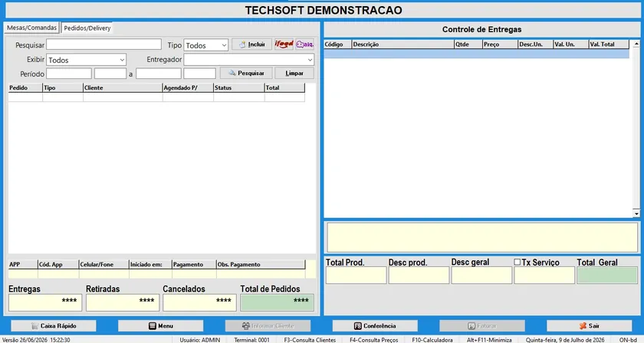
Task: Click the greyed Informar Cliente button
Action: (268, 325)
